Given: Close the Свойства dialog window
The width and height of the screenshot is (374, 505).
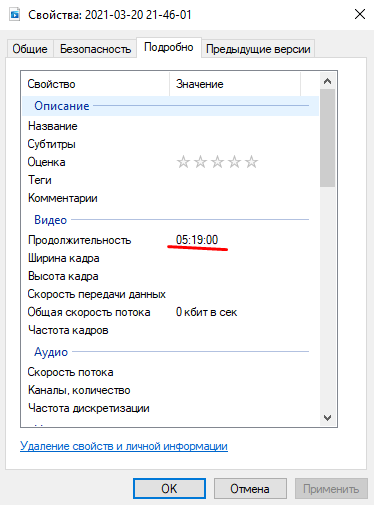Looking at the screenshot, I should click(x=360, y=14).
